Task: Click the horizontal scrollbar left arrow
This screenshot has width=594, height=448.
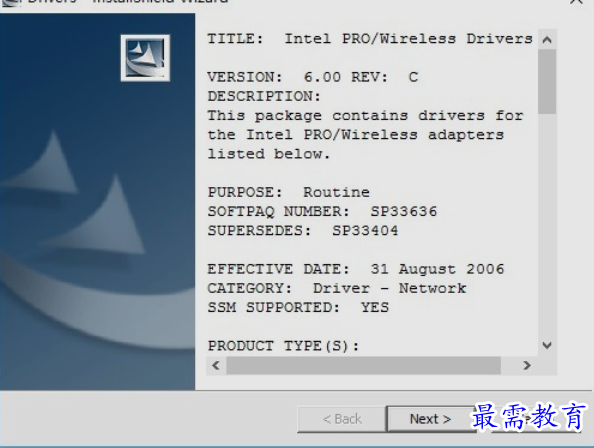Action: (x=216, y=365)
